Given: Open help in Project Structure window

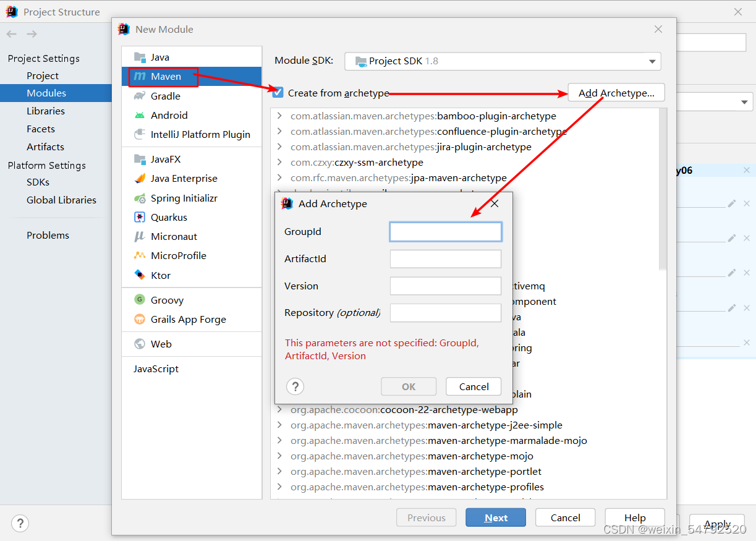Looking at the screenshot, I should [20, 522].
